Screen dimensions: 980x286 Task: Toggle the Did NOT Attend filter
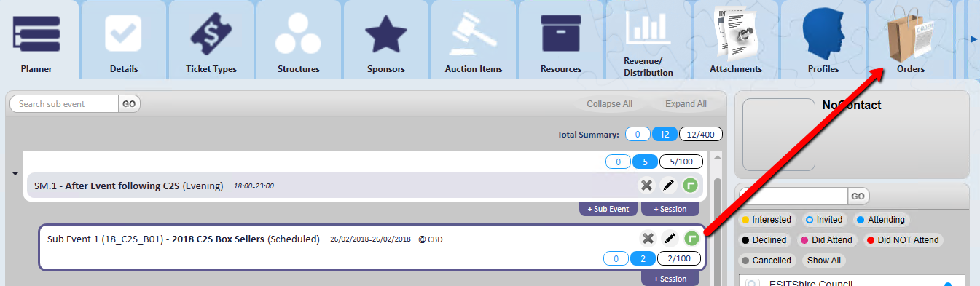point(903,240)
